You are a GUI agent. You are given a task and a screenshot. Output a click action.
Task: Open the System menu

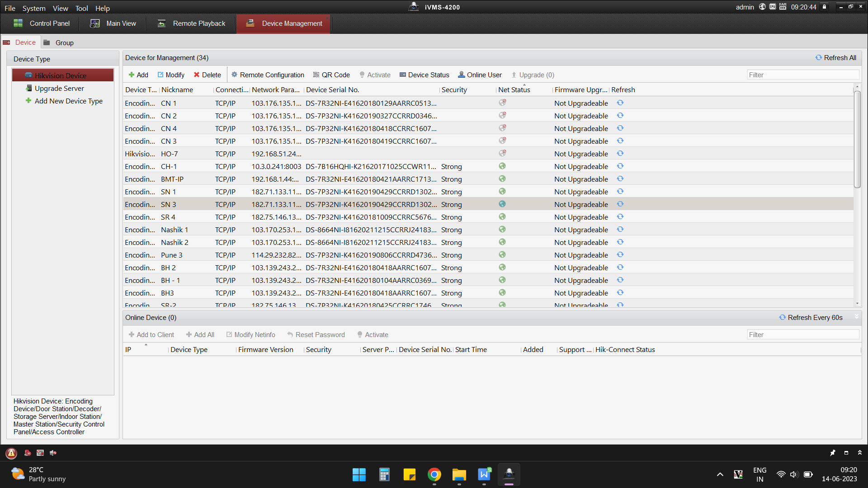[x=34, y=8]
